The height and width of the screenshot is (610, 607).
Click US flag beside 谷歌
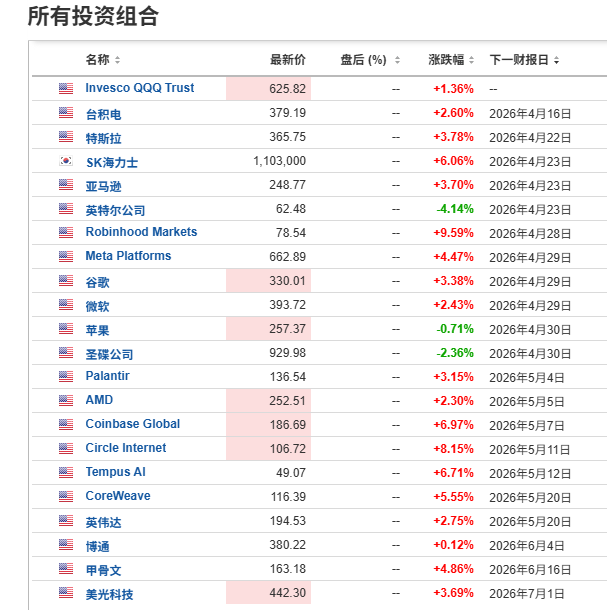click(x=66, y=280)
